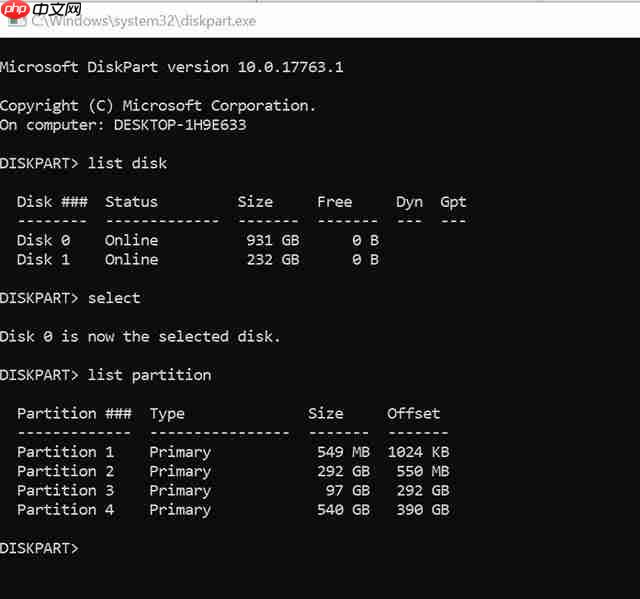Click 'Disk 0 is now the selected disk.'

[x=140, y=337]
